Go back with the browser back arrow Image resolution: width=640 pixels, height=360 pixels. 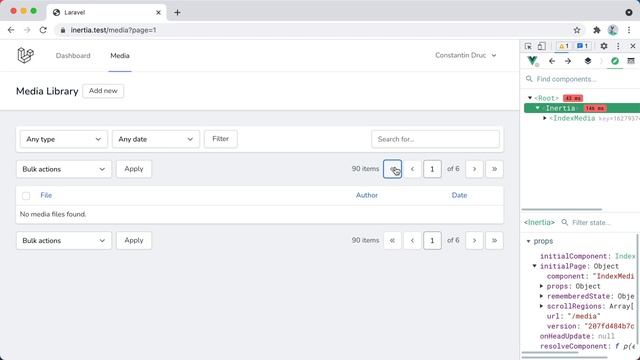[11, 30]
